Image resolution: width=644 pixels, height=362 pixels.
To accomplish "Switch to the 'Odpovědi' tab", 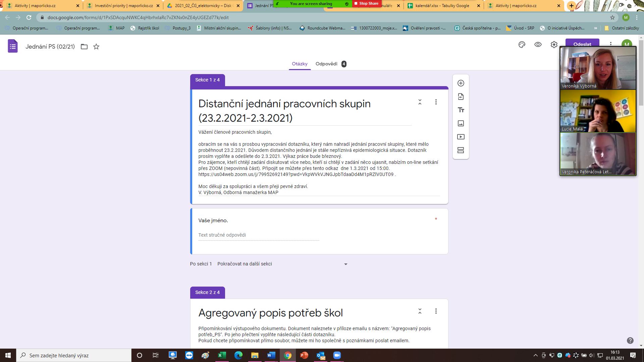I will pos(326,64).
